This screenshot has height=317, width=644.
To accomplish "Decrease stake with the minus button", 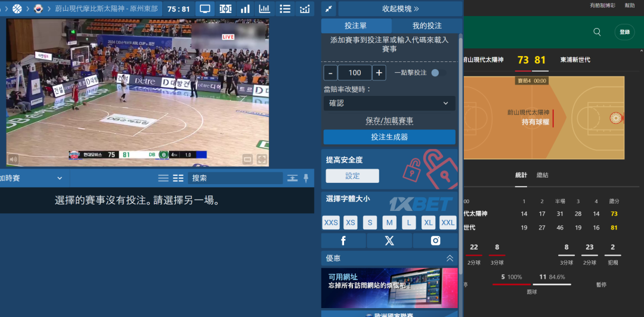I will pyautogui.click(x=330, y=73).
